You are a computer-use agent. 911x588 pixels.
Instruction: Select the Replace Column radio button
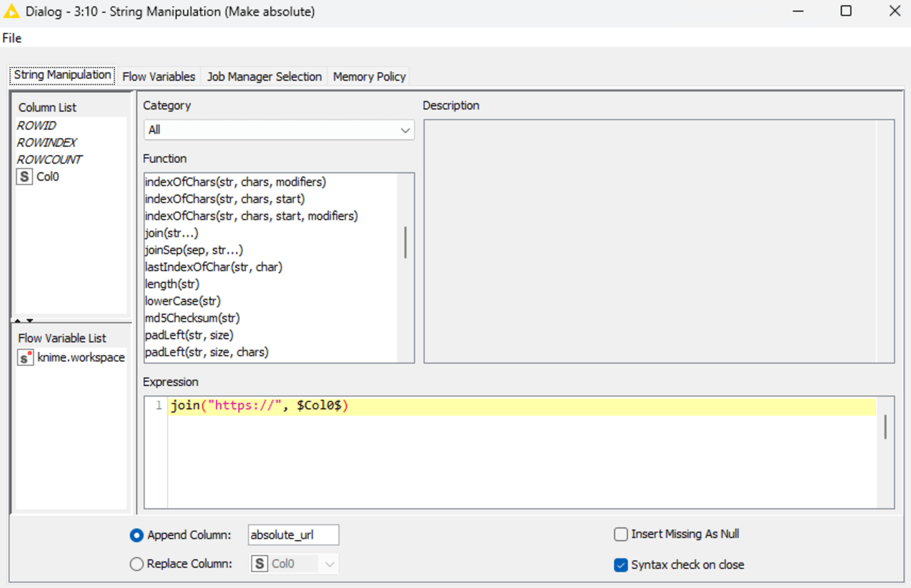click(136, 564)
